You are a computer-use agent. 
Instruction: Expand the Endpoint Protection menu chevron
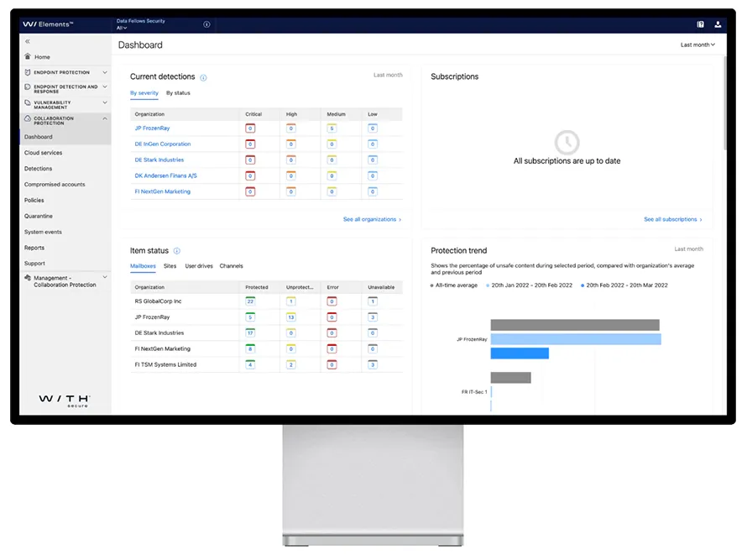(x=104, y=73)
